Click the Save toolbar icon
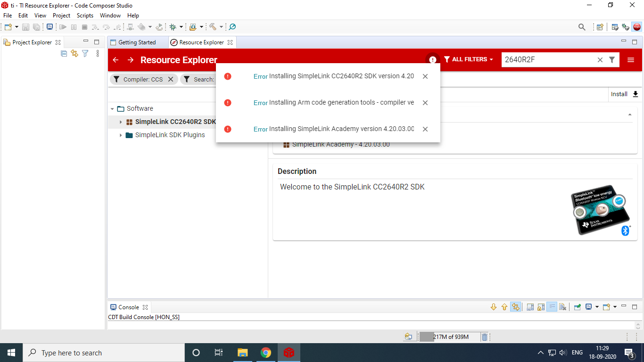The width and height of the screenshot is (644, 362). click(25, 27)
